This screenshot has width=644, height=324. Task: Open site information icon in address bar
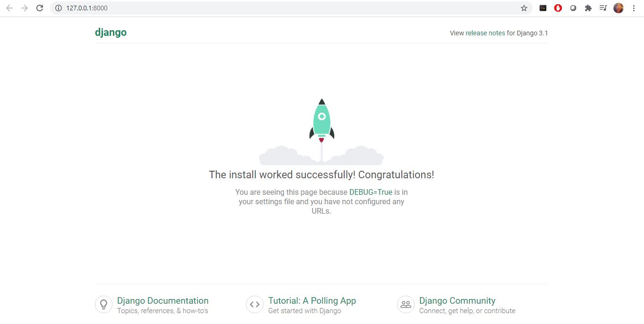click(x=59, y=8)
